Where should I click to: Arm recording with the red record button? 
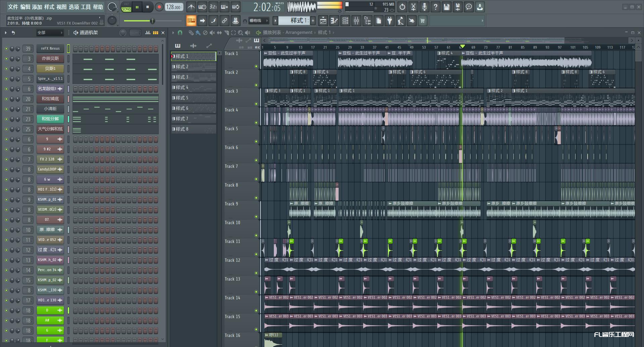pyautogui.click(x=159, y=7)
